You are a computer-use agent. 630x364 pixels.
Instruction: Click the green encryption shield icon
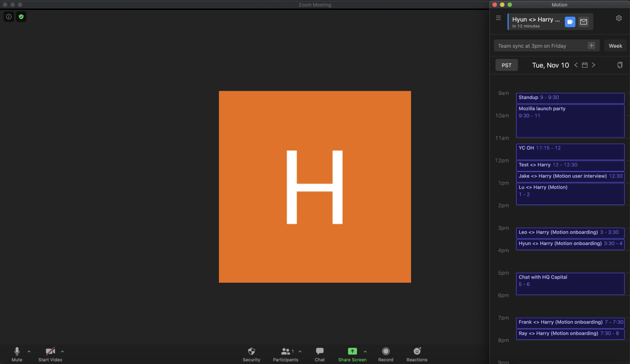[21, 17]
